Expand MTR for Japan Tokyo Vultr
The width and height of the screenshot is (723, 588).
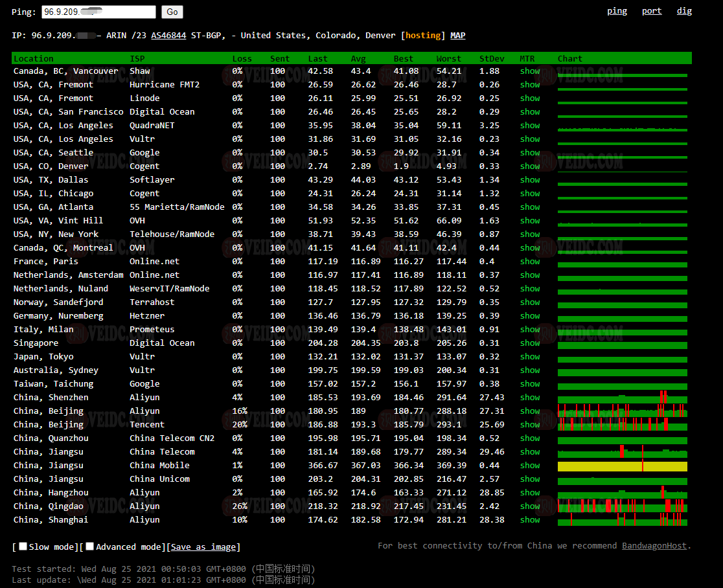click(529, 357)
